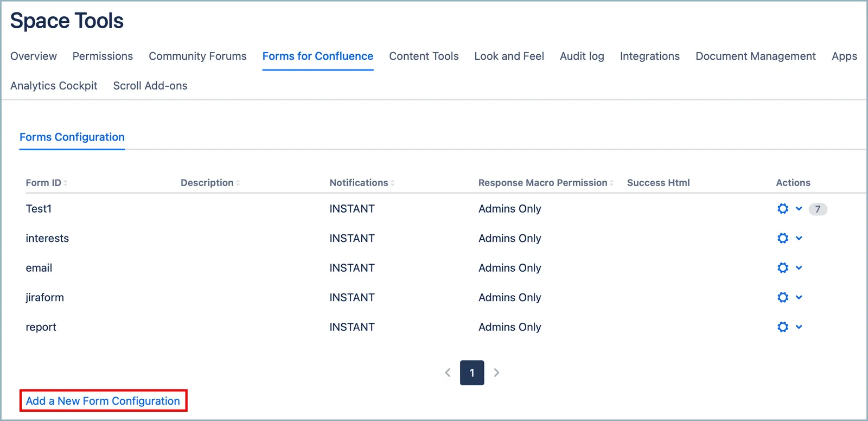868x421 pixels.
Task: Click the Success Html column header
Action: 659,183
